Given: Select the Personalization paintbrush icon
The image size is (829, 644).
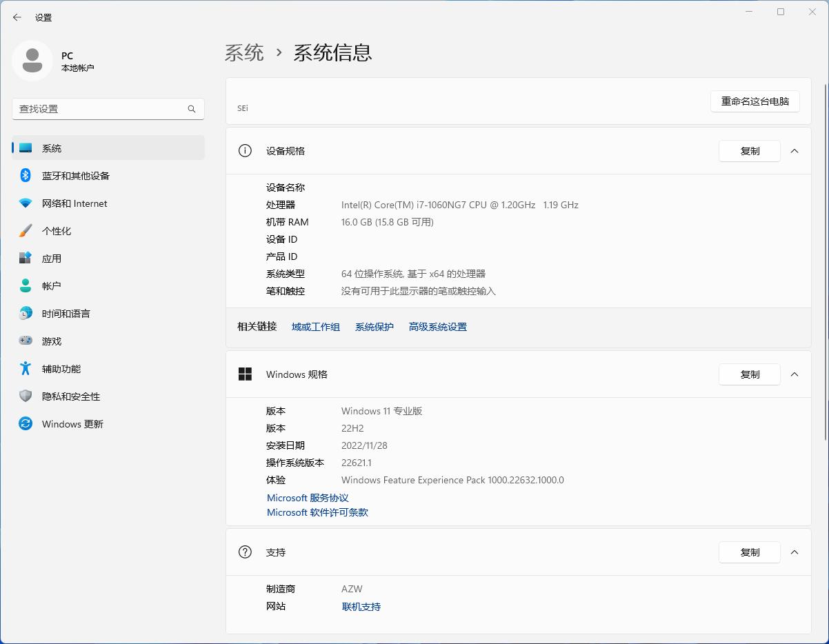Looking at the screenshot, I should tap(26, 231).
